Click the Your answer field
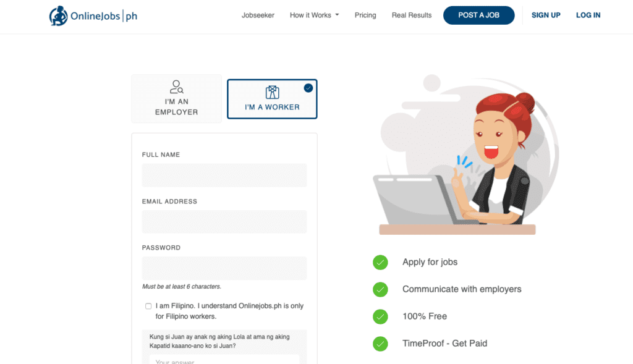The image size is (633, 364). (x=224, y=360)
